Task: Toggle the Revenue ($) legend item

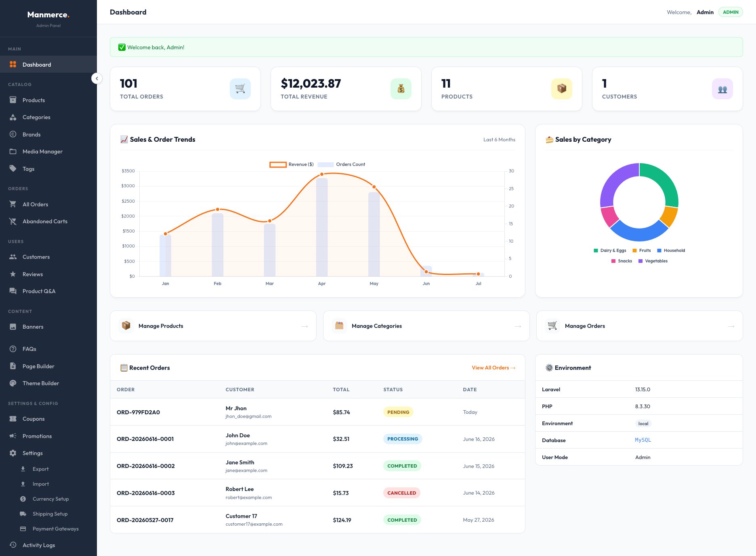Action: [x=292, y=164]
